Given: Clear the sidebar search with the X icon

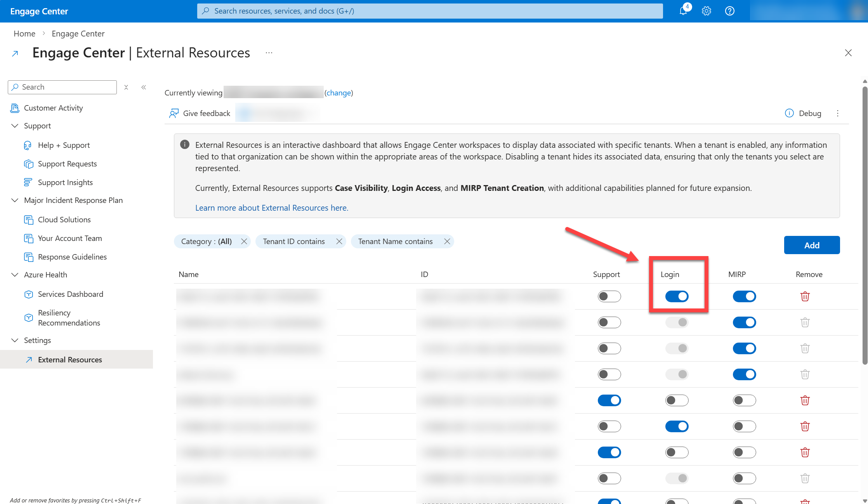Looking at the screenshot, I should (126, 87).
